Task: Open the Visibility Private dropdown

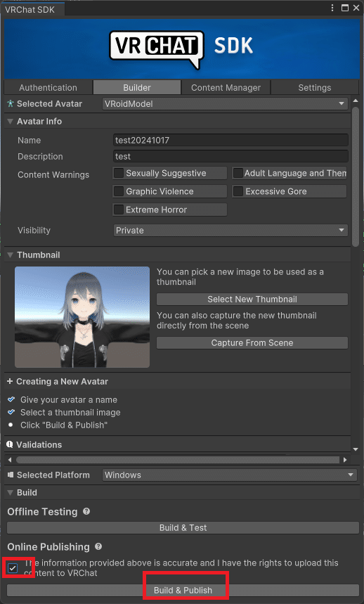Action: tap(231, 231)
